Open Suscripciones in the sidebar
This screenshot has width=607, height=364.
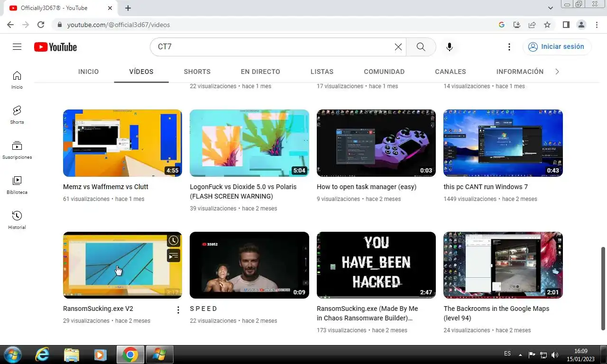(17, 150)
